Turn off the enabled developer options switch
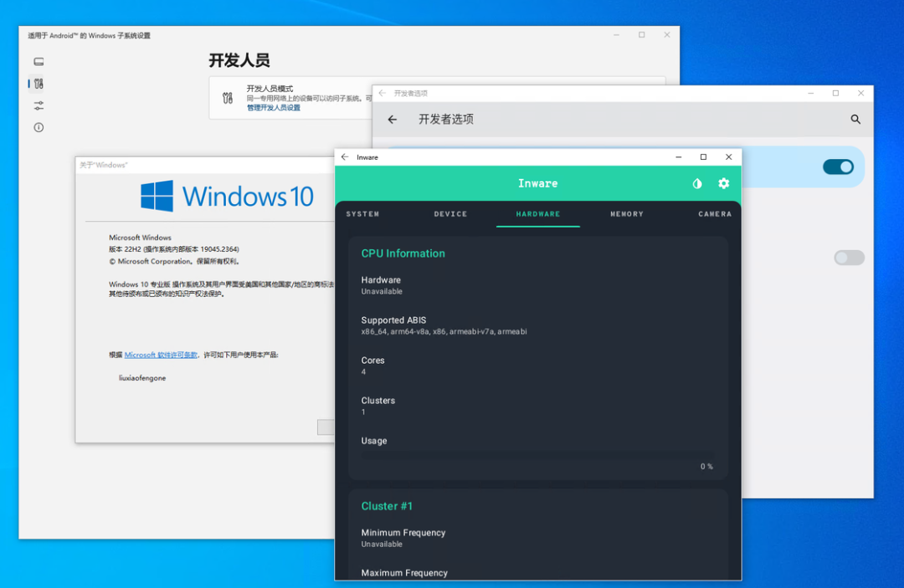Image resolution: width=904 pixels, height=588 pixels. pyautogui.click(x=838, y=167)
